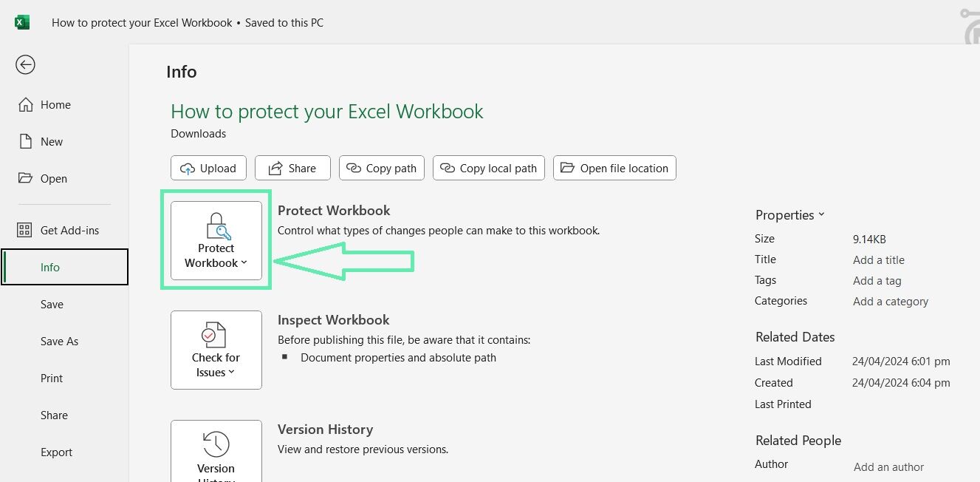The height and width of the screenshot is (482, 980).
Task: Click the Copy path button
Action: 382,168
